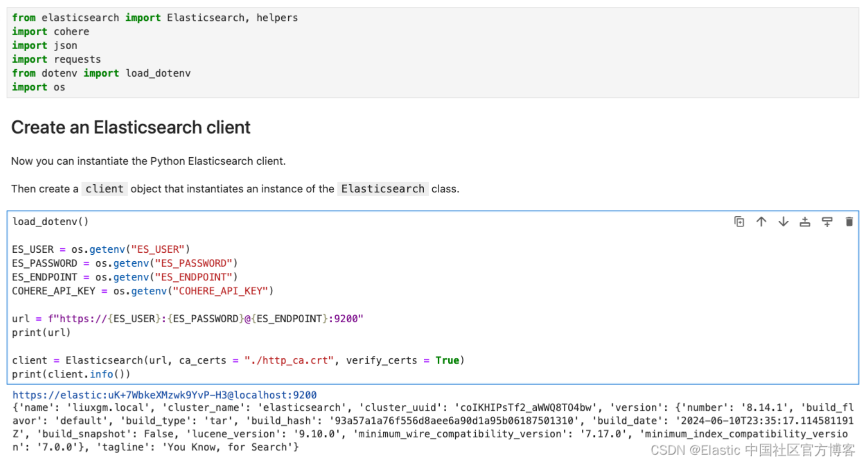Click the 'print(client.info())' line
Viewport: 868px width, 462px height.
71,374
